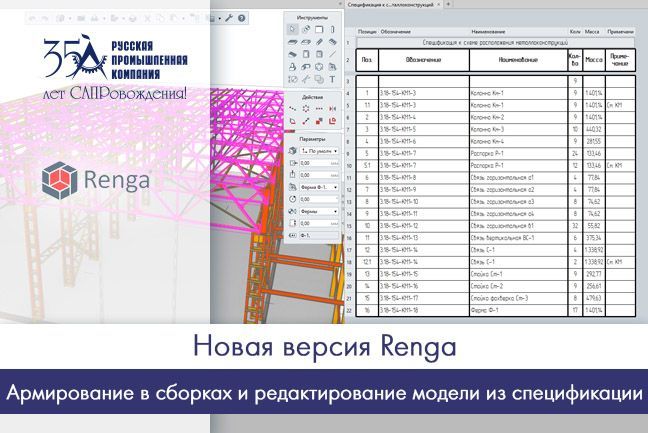Open the 'Фермы' category dropdown

(319, 211)
